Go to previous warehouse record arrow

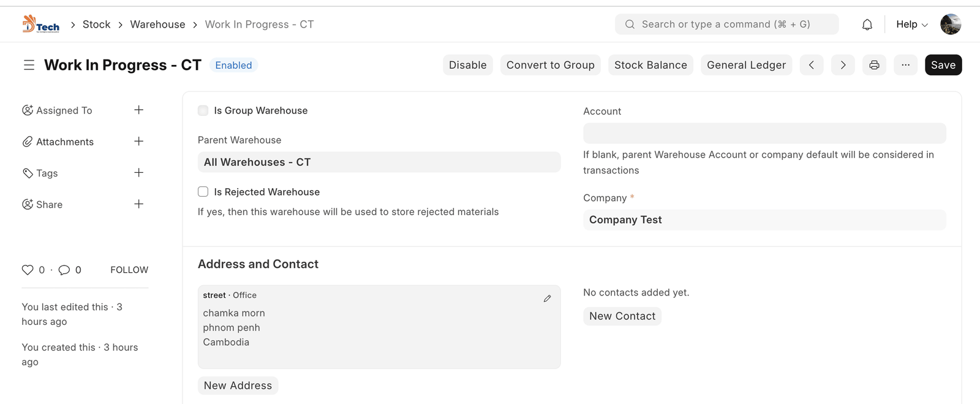tap(812, 65)
